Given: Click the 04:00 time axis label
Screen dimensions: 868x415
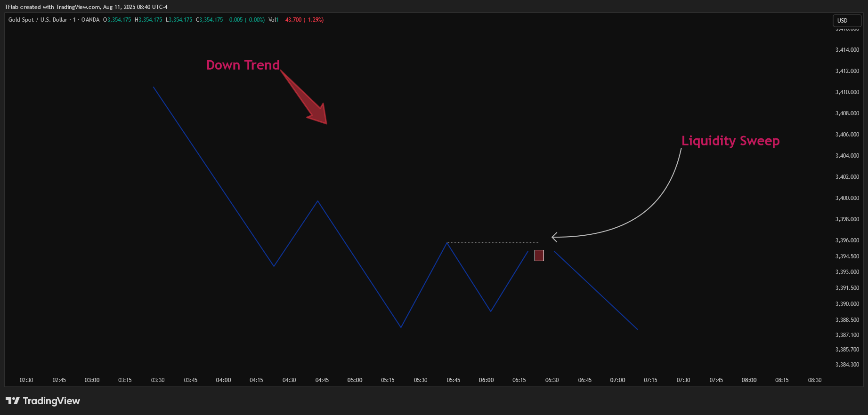Looking at the screenshot, I should click(x=223, y=380).
